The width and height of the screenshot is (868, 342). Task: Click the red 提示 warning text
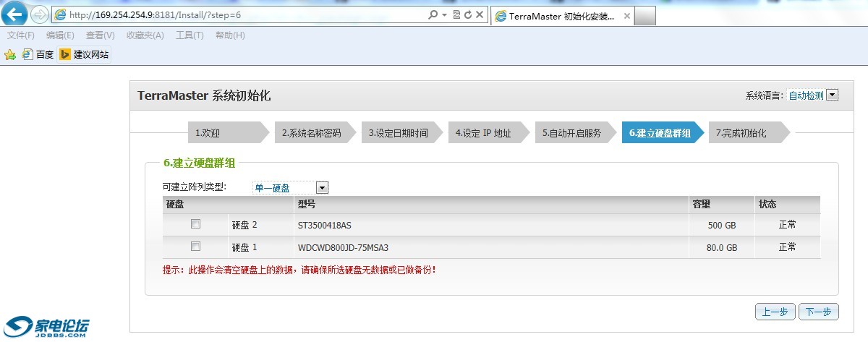[x=299, y=270]
